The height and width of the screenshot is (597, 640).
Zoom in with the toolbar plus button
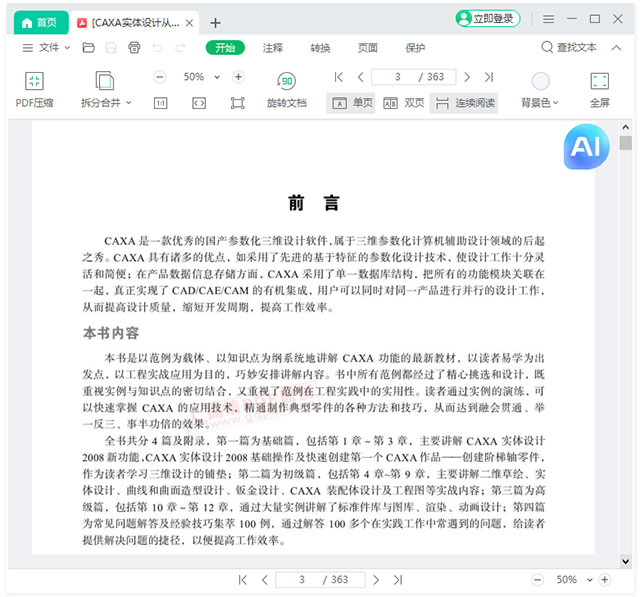238,77
